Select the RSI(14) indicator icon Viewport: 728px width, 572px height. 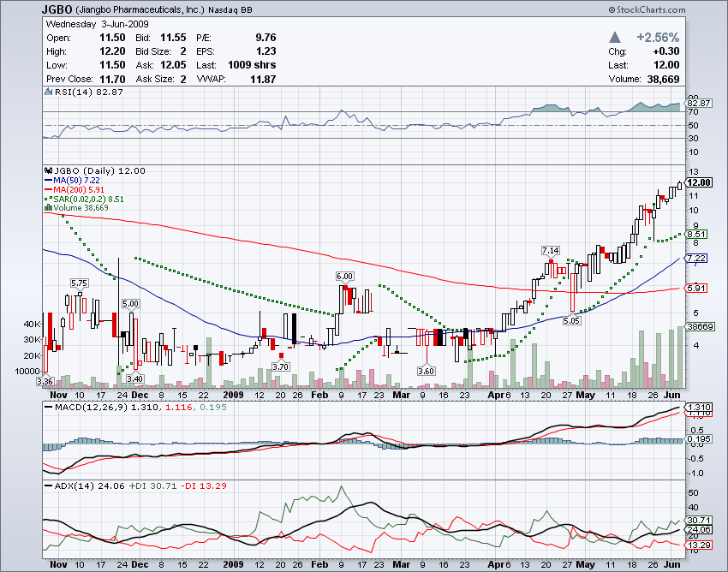click(49, 92)
